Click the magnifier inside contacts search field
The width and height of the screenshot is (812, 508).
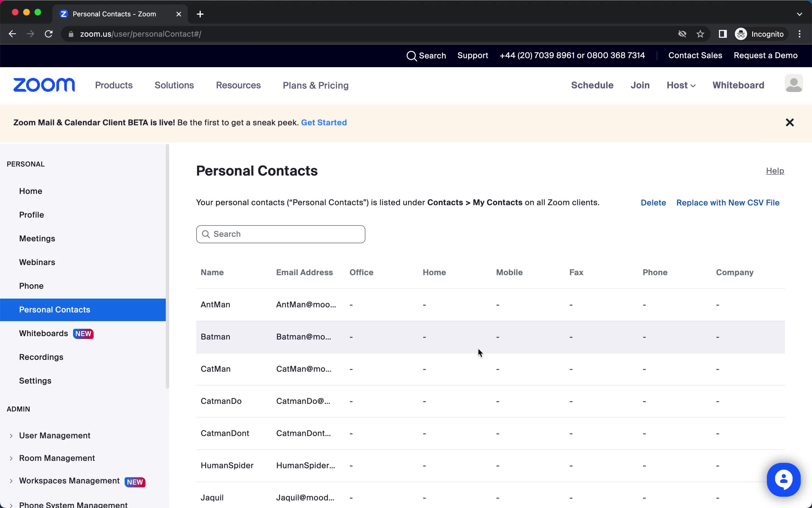[206, 234]
